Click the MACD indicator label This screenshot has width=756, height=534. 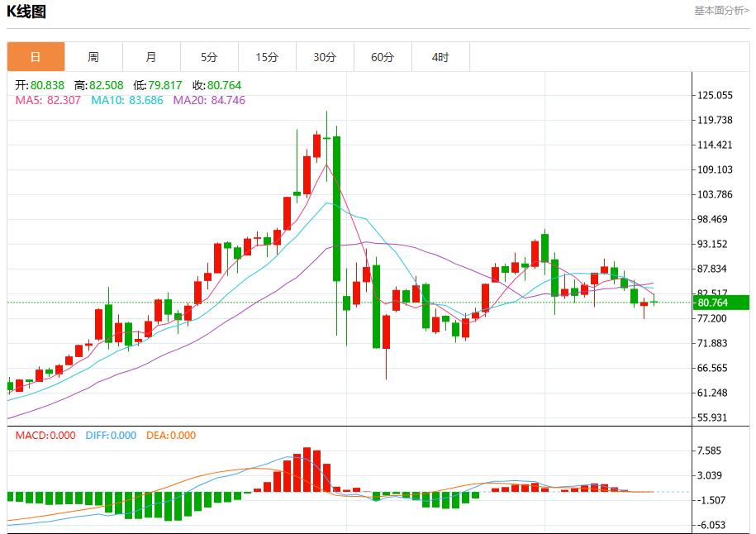click(45, 436)
